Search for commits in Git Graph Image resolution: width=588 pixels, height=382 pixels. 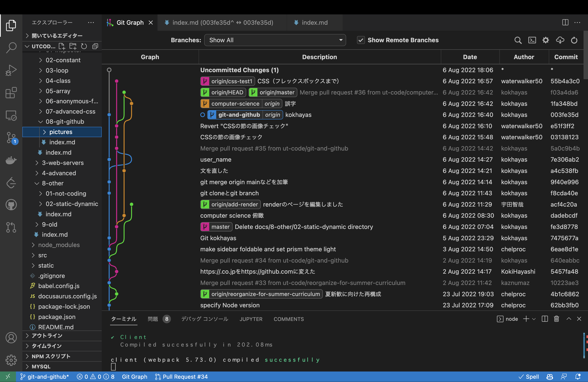coord(518,40)
